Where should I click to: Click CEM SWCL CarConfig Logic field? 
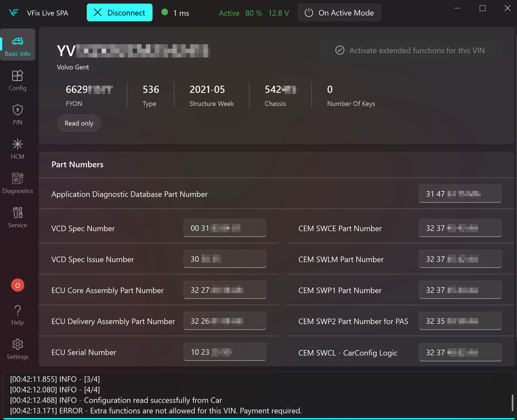460,352
